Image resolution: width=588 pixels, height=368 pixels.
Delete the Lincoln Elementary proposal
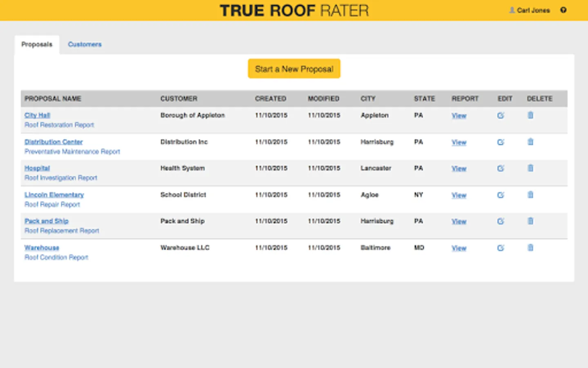pyautogui.click(x=530, y=194)
